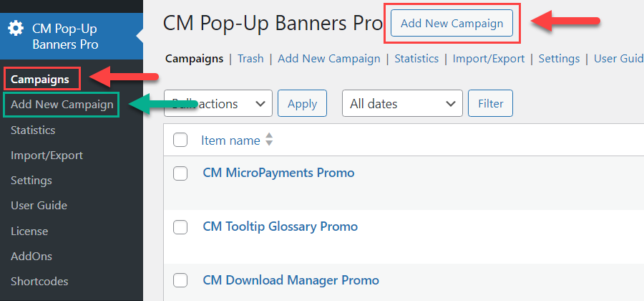Open Import/Export in the sidebar menu
644x301 pixels.
[47, 156]
